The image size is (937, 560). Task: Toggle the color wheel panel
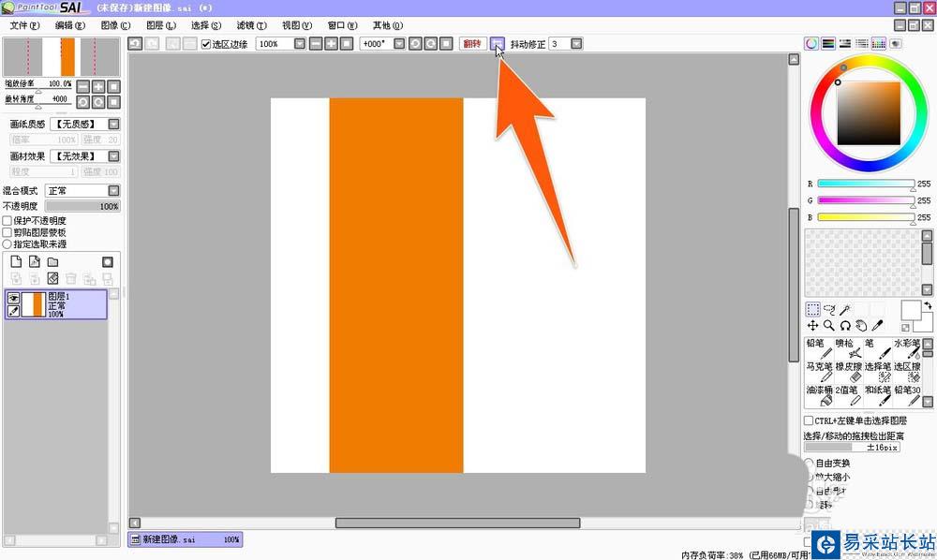(x=811, y=44)
